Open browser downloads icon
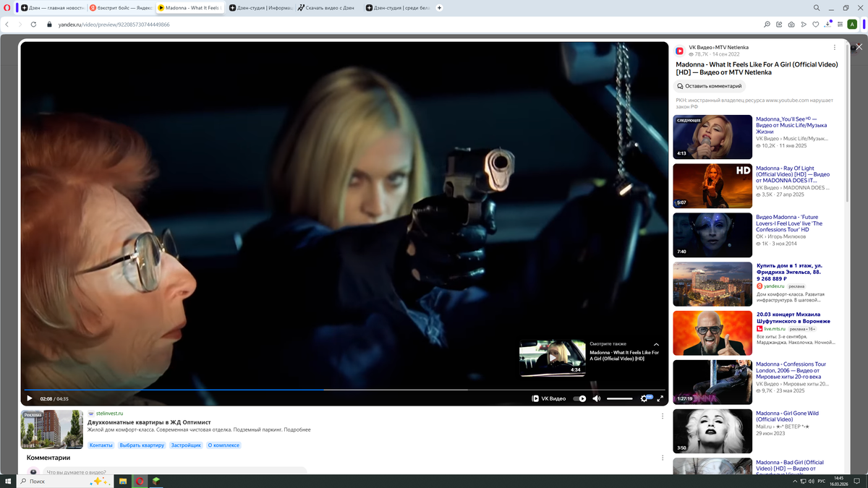The width and height of the screenshot is (868, 488). pyautogui.click(x=827, y=24)
